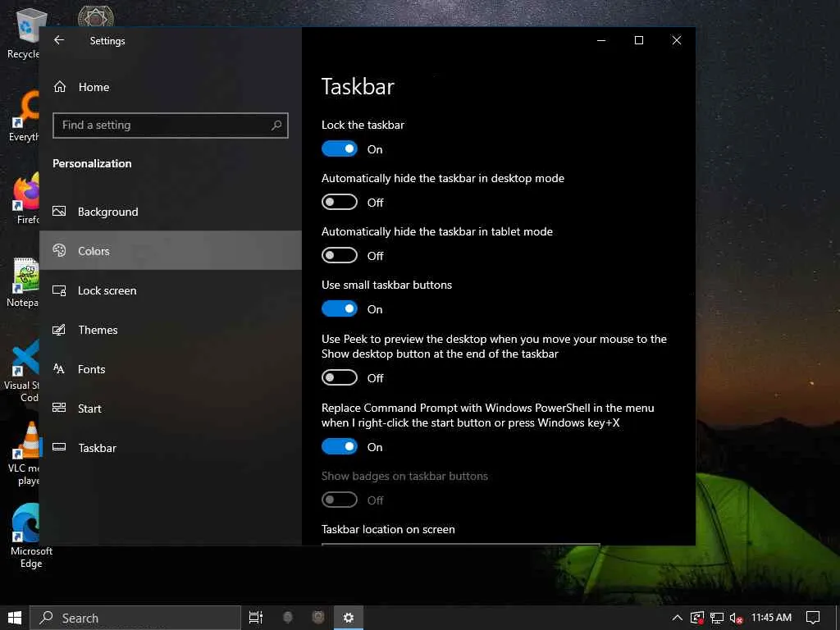Open the Start settings page

171,409
